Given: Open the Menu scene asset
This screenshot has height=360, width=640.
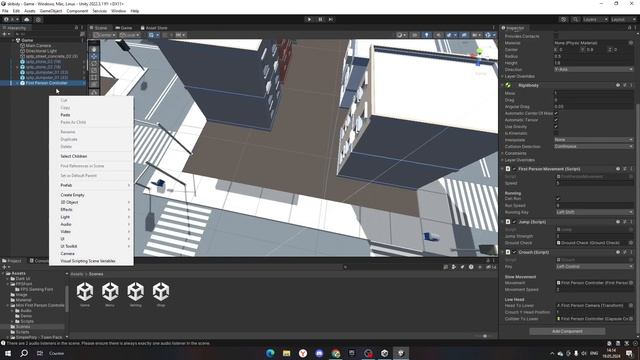Looking at the screenshot, I should tap(110, 294).
